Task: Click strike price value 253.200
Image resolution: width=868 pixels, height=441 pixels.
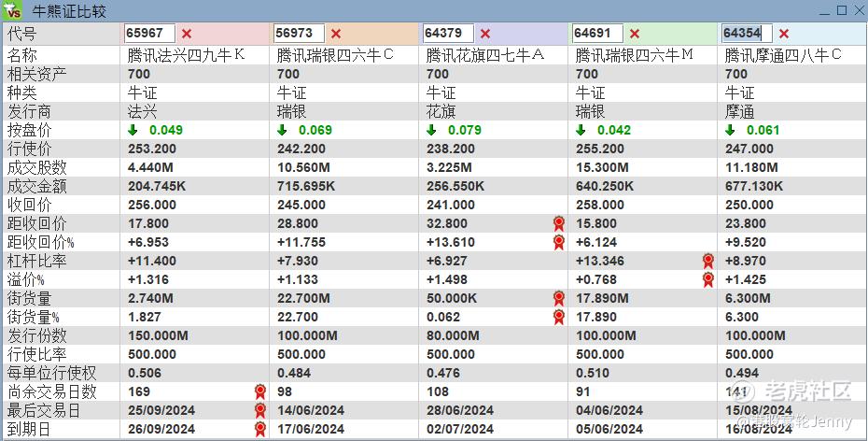Action: 152,149
